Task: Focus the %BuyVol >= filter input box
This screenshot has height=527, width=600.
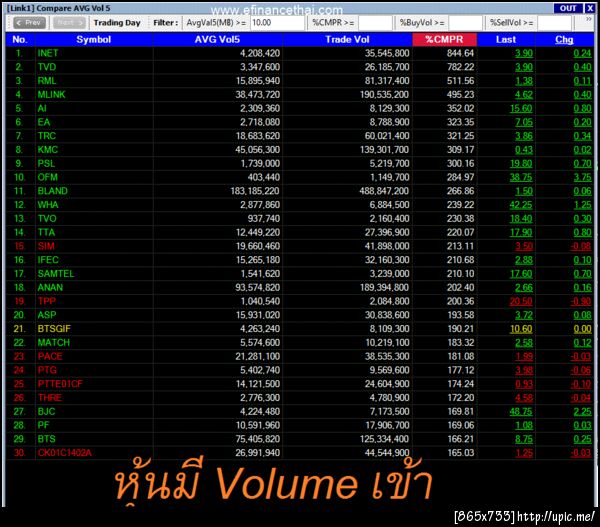Action: coord(465,23)
